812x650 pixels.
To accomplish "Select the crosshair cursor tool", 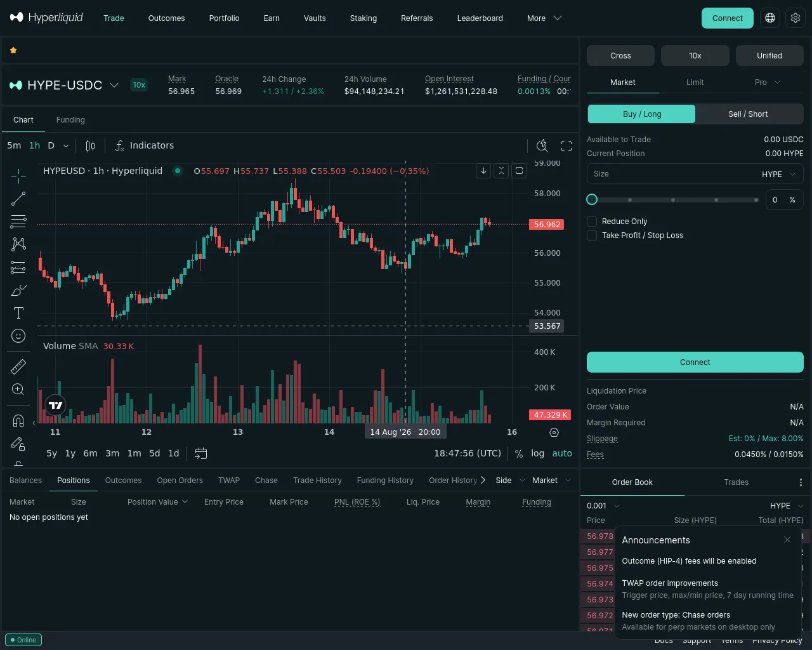I will [x=18, y=175].
